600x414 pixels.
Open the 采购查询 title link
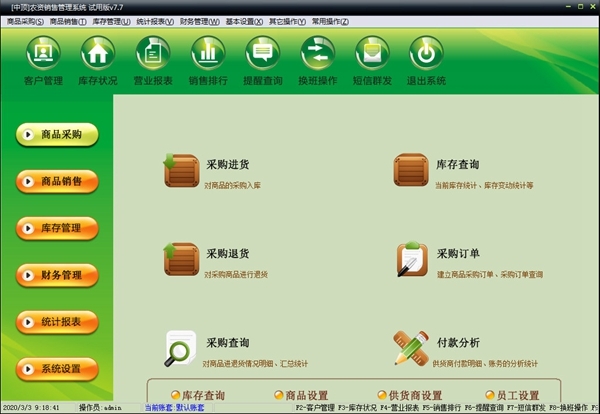[228, 342]
